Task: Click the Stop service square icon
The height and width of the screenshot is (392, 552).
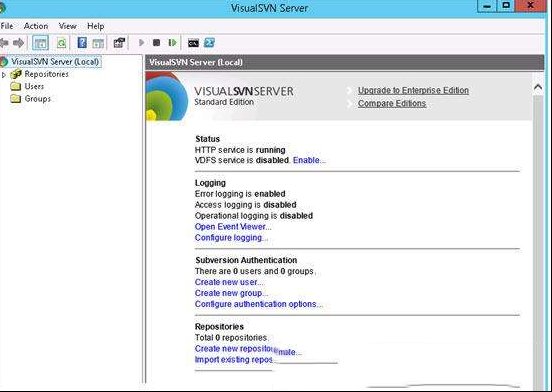Action: coord(157,43)
